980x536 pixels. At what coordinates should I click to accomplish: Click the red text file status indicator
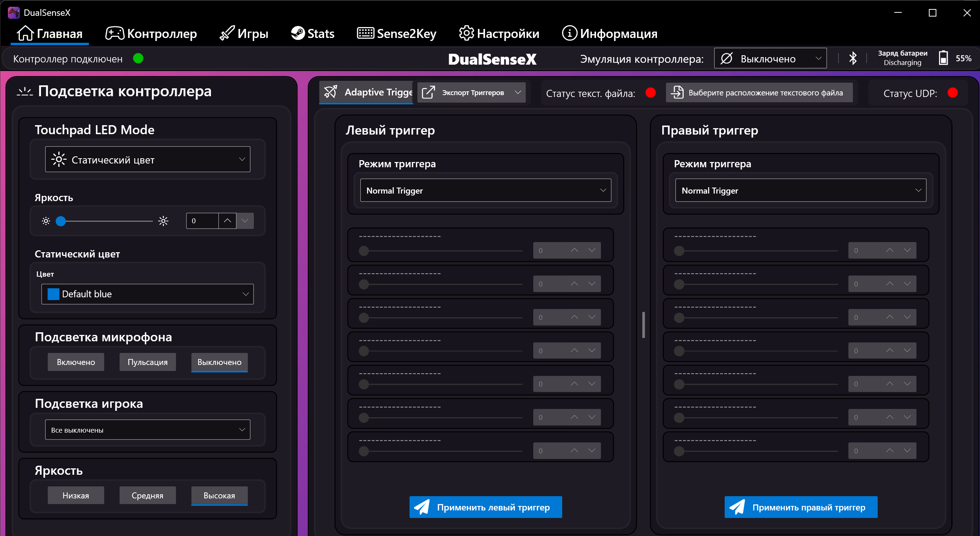650,93
